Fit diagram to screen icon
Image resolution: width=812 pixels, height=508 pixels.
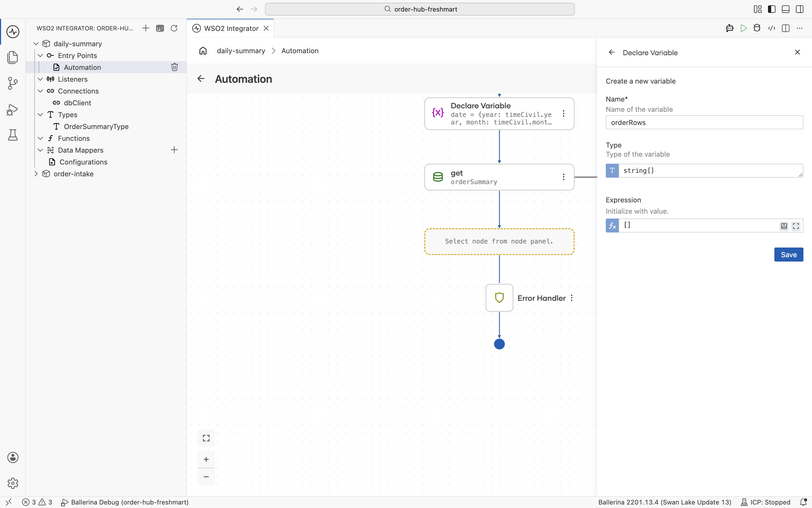point(206,438)
